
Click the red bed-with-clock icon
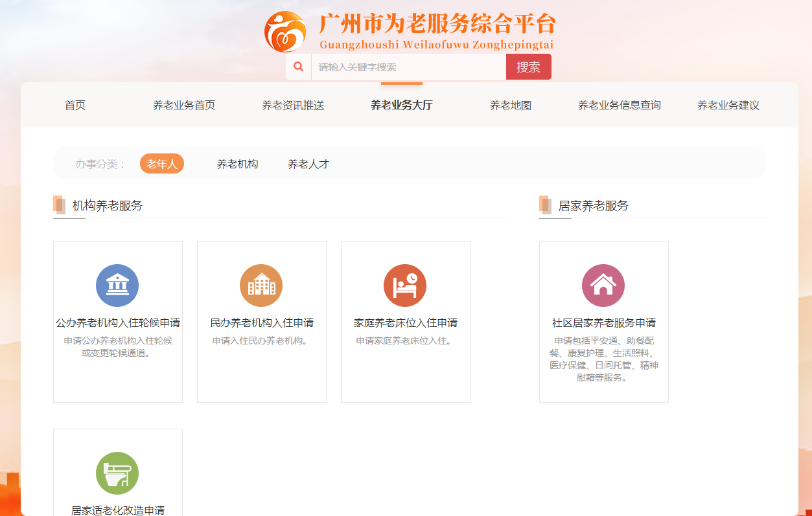(405, 286)
